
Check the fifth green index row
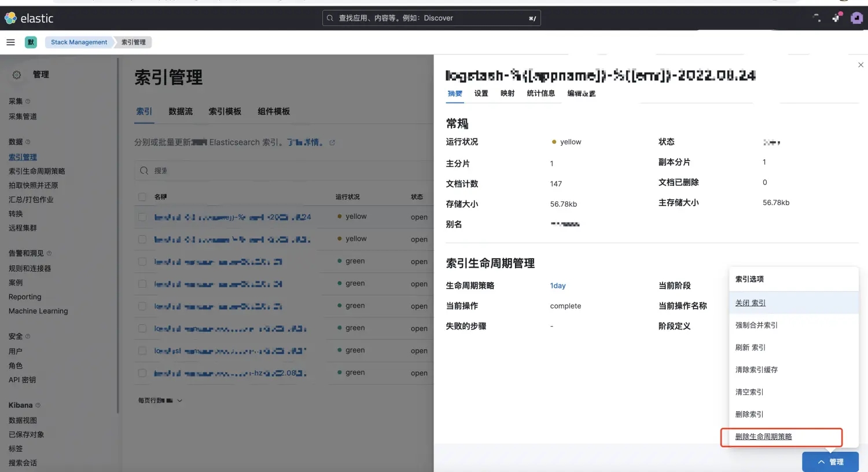[x=142, y=351]
